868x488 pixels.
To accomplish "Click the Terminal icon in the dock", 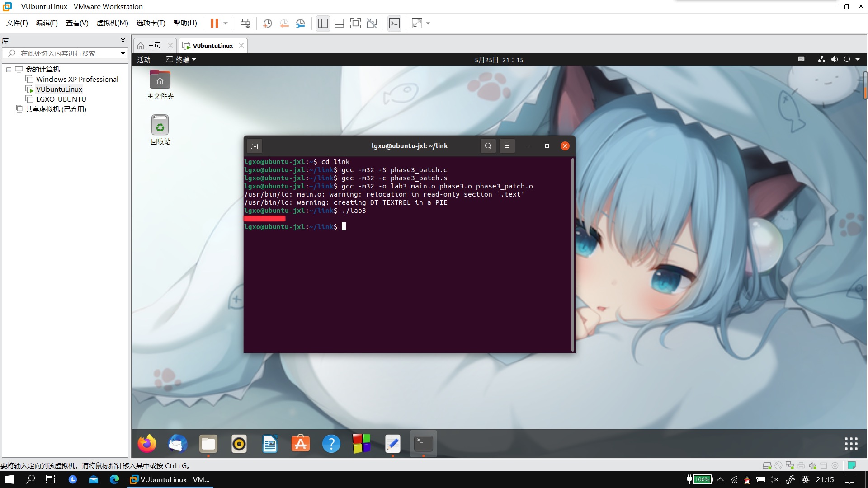I will pos(424,444).
